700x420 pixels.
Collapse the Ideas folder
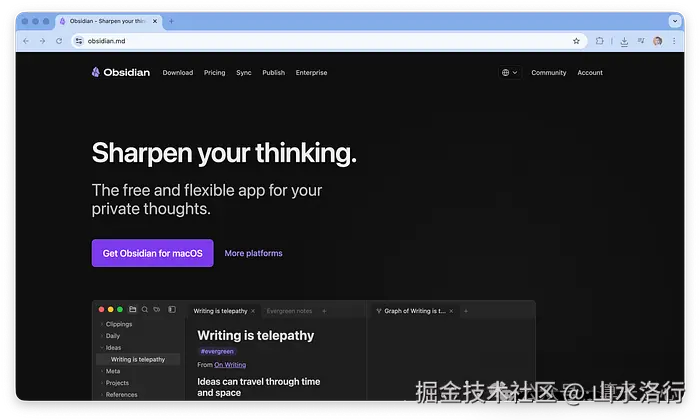click(x=113, y=348)
